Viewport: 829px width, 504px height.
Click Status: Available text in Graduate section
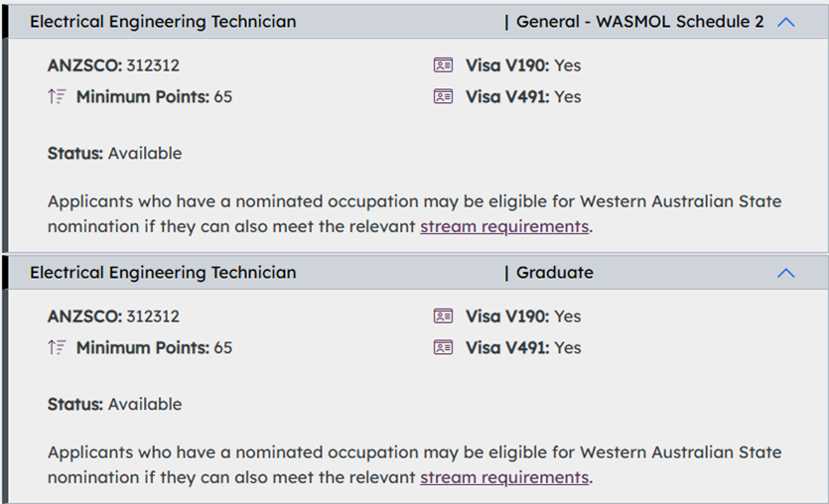(114, 405)
